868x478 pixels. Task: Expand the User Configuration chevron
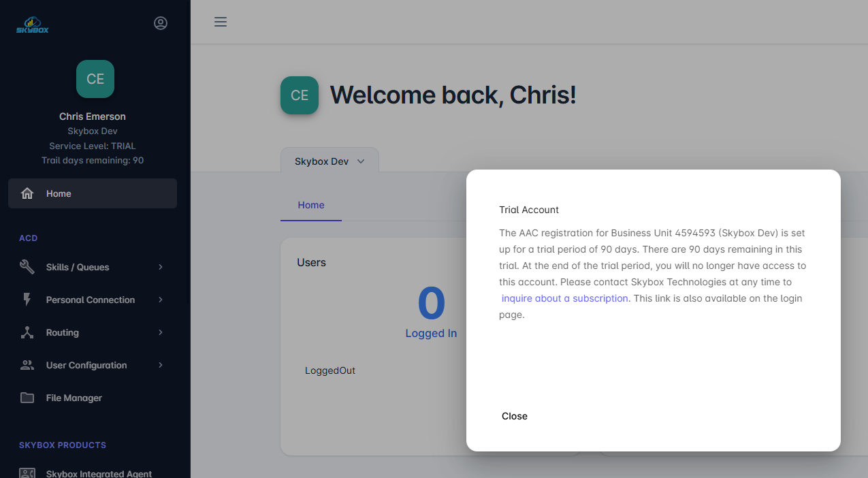click(161, 366)
